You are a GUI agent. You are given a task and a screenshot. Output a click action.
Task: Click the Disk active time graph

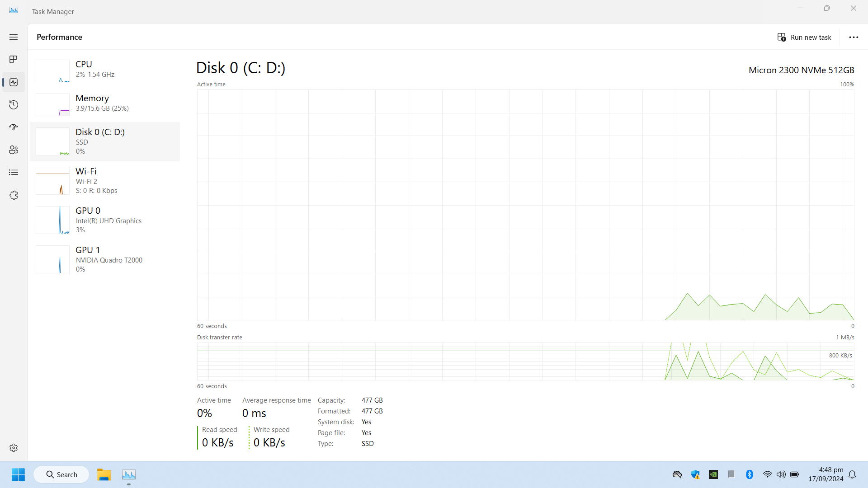[525, 205]
